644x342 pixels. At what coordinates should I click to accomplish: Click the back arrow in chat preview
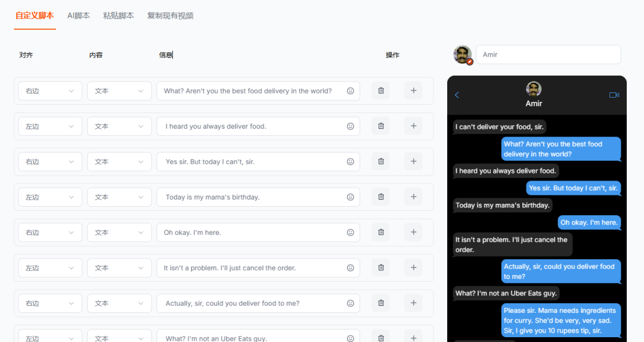457,95
